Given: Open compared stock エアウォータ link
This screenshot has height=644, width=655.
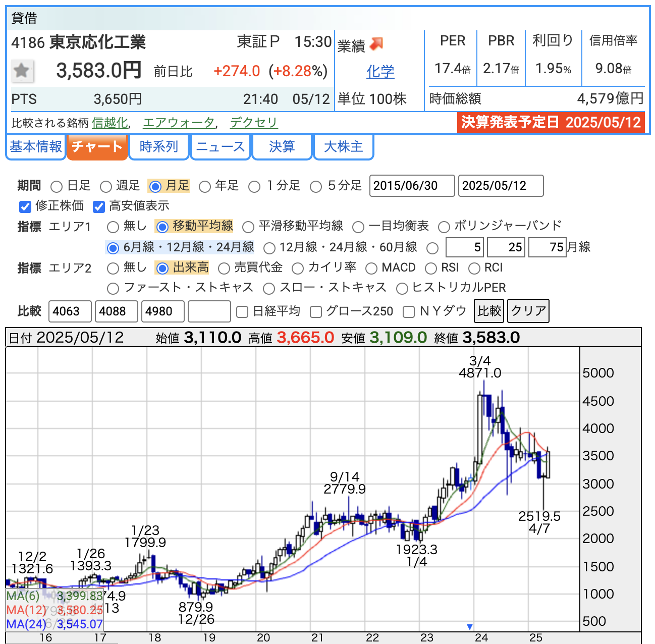Looking at the screenshot, I should pyautogui.click(x=179, y=123).
